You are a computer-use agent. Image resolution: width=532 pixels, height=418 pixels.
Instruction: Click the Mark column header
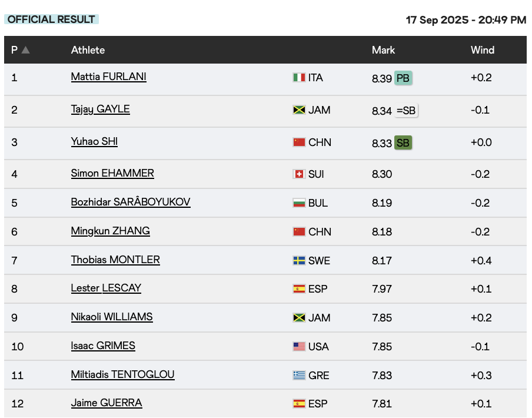383,50
